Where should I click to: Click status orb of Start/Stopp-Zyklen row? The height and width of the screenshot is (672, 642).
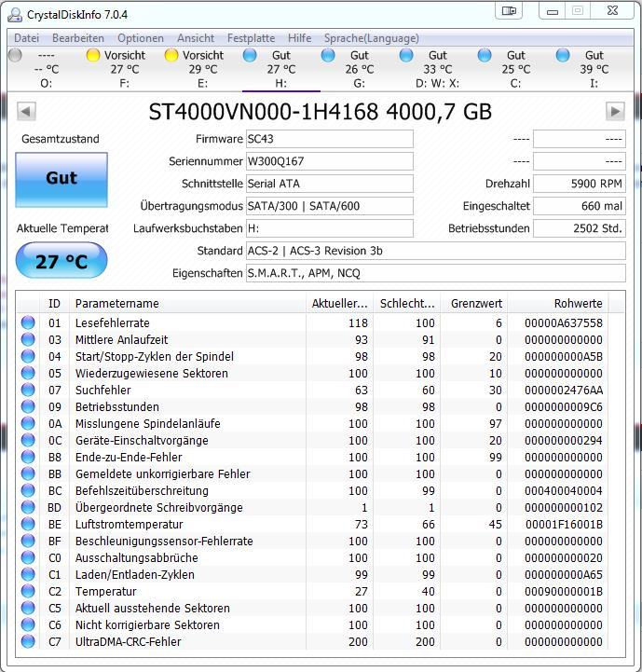click(28, 356)
